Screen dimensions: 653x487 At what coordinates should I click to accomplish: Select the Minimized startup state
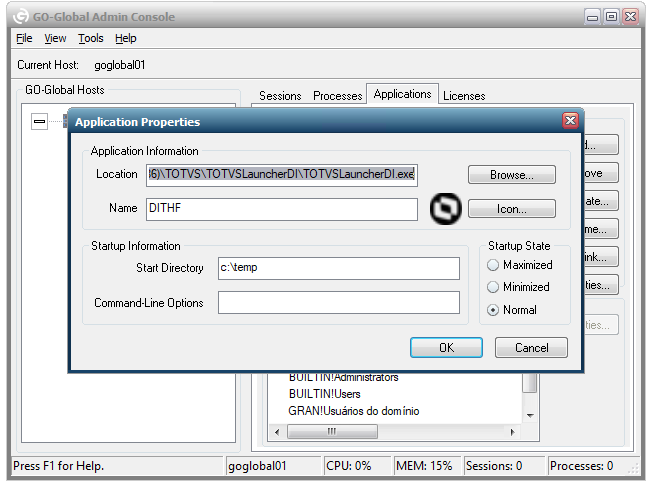[493, 287]
